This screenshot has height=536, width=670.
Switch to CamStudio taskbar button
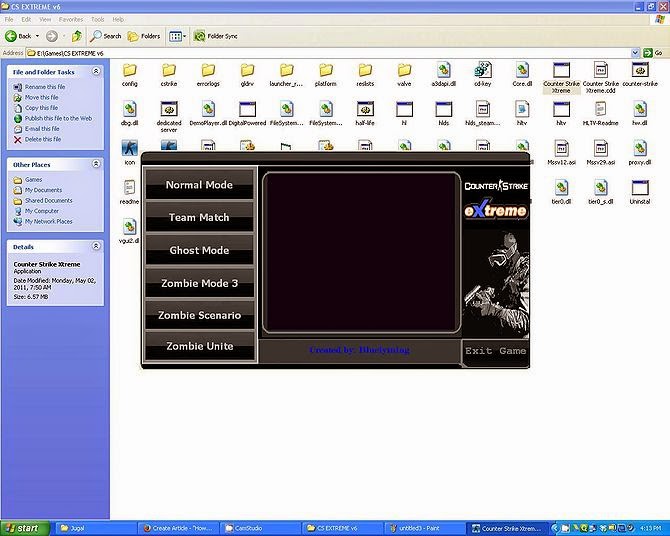coord(262,528)
